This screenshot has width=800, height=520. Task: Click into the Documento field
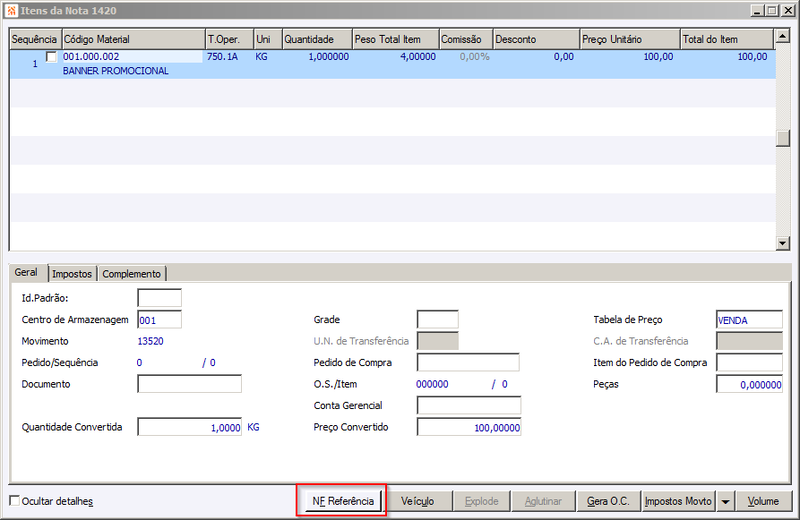(189, 384)
